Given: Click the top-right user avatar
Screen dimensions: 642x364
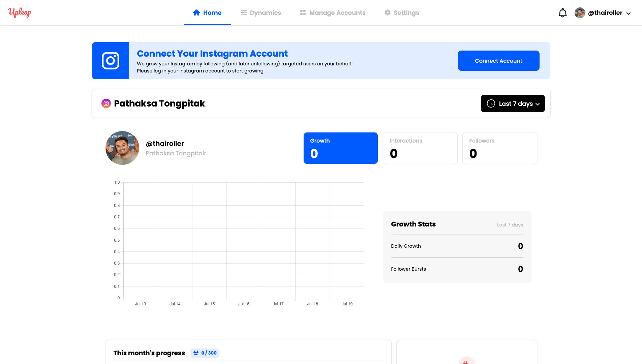Looking at the screenshot, I should coord(580,13).
